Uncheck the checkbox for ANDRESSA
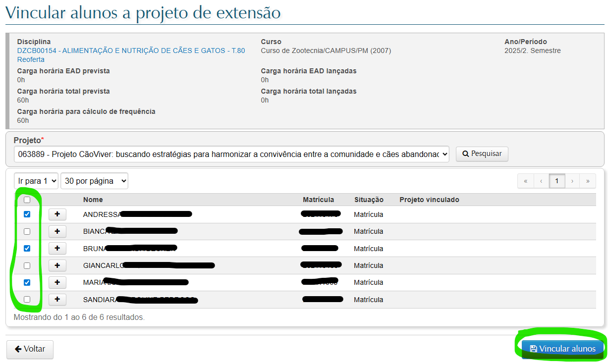Image resolution: width=608 pixels, height=364 pixels. pos(27,214)
